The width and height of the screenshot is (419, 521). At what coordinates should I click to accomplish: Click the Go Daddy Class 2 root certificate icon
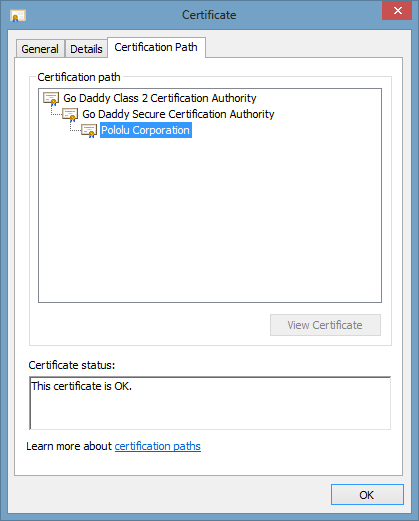51,99
